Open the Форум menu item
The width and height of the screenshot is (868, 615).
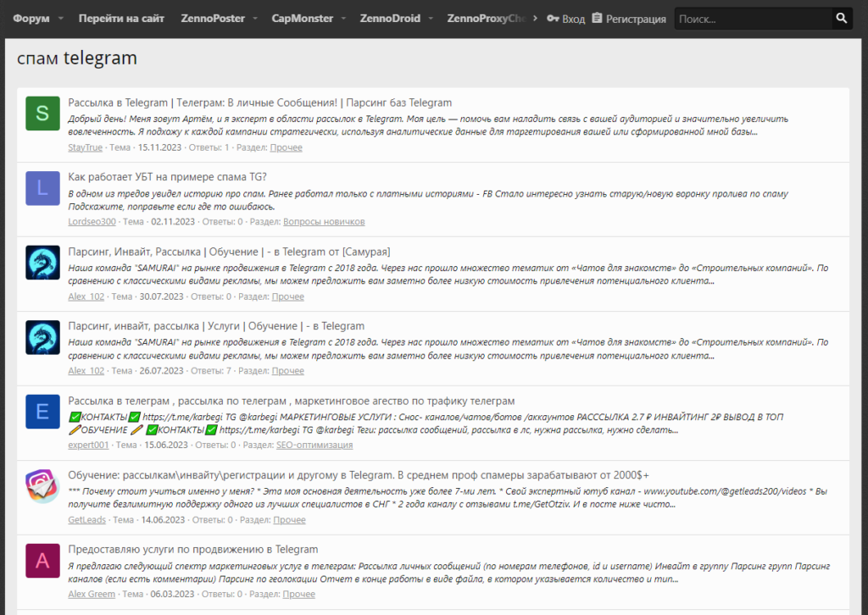(31, 19)
